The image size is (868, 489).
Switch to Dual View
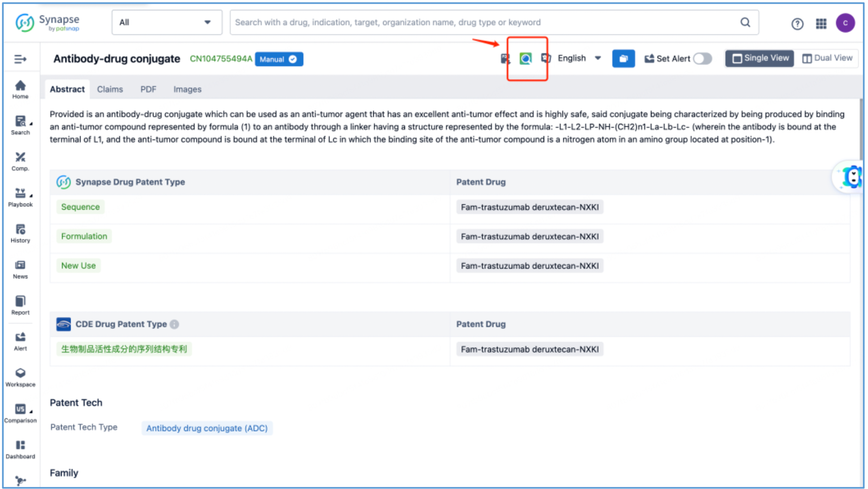[x=827, y=58]
